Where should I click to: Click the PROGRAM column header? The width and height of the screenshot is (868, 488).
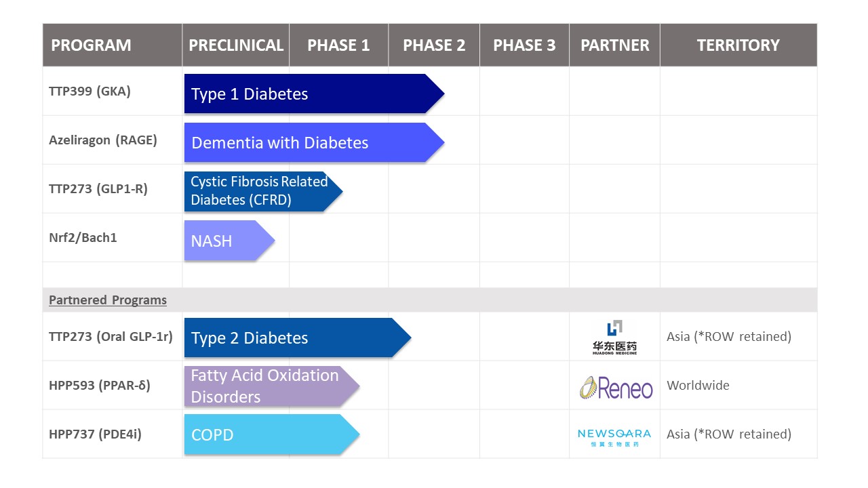click(x=91, y=45)
